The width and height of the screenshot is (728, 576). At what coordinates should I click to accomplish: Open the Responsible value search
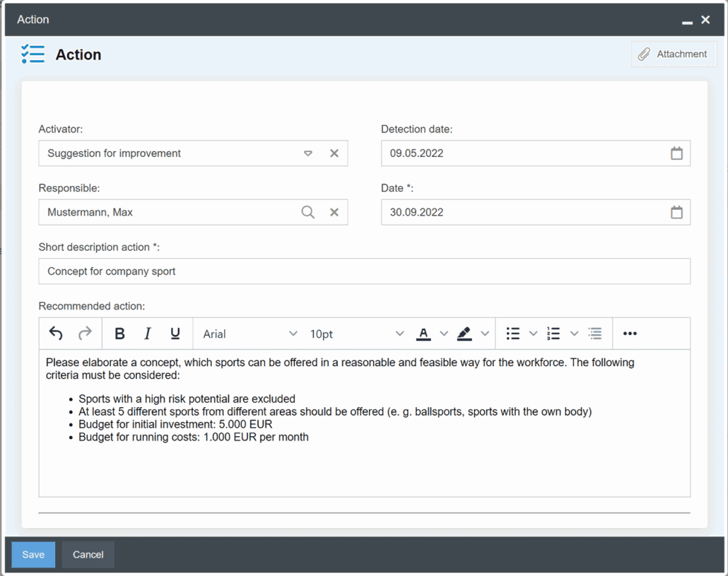click(x=307, y=212)
